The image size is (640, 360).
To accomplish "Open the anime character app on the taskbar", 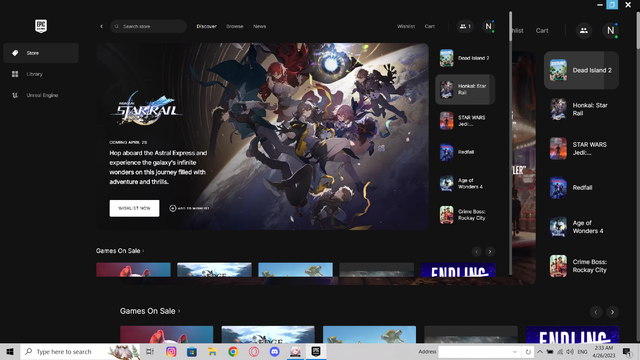I will (x=295, y=351).
